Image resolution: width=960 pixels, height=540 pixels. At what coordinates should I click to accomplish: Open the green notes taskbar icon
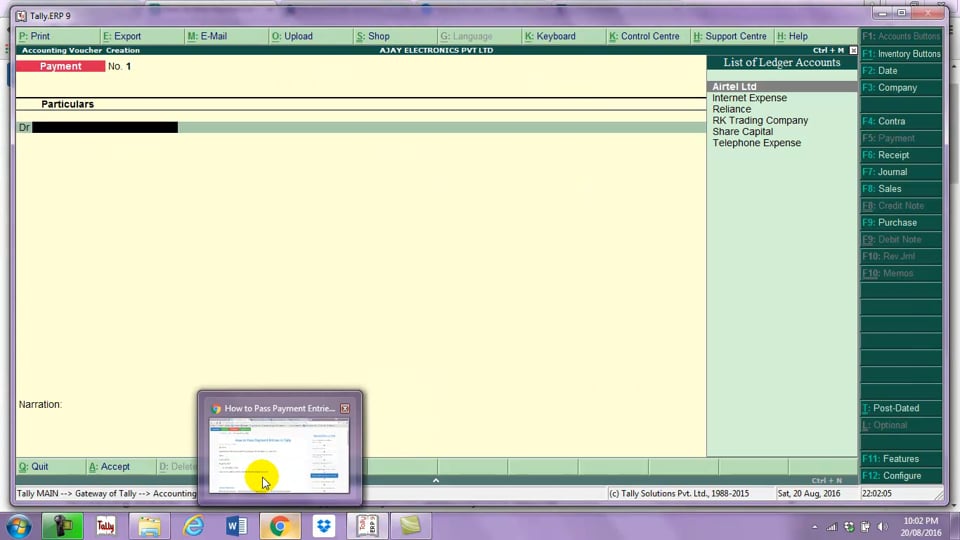point(411,526)
